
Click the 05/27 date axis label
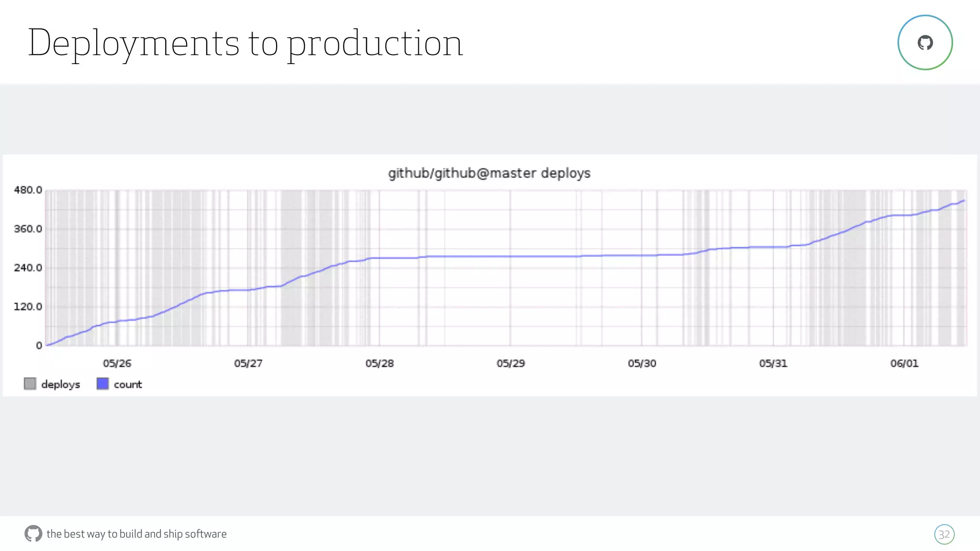pos(248,364)
